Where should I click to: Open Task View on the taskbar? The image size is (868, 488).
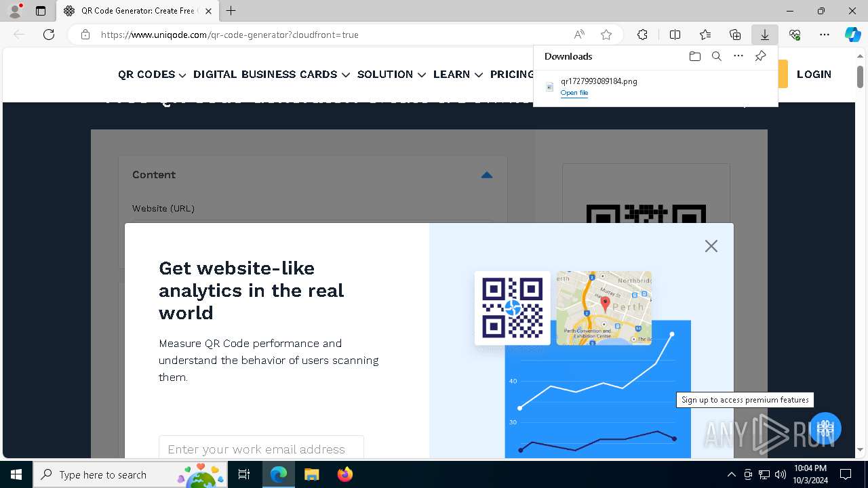(x=245, y=474)
